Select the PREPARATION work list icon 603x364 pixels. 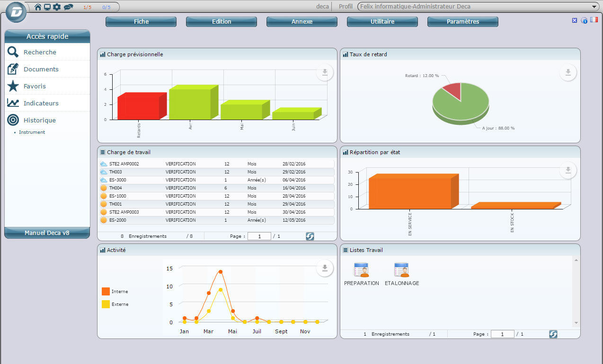click(x=361, y=269)
